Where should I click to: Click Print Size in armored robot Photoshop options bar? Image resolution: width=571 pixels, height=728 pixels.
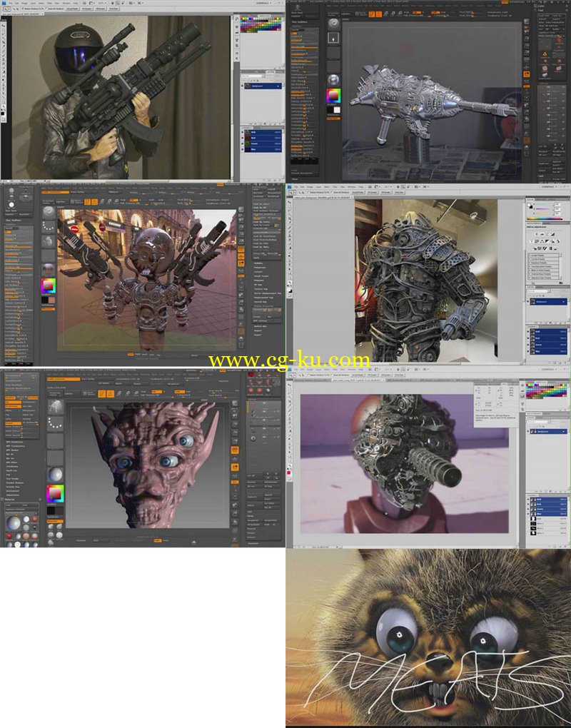(399, 192)
